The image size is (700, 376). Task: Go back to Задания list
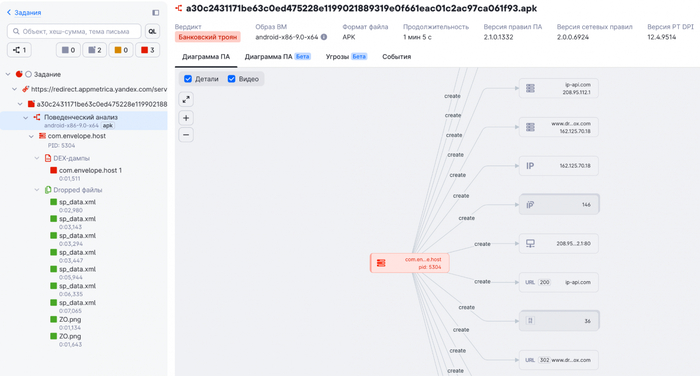(24, 13)
